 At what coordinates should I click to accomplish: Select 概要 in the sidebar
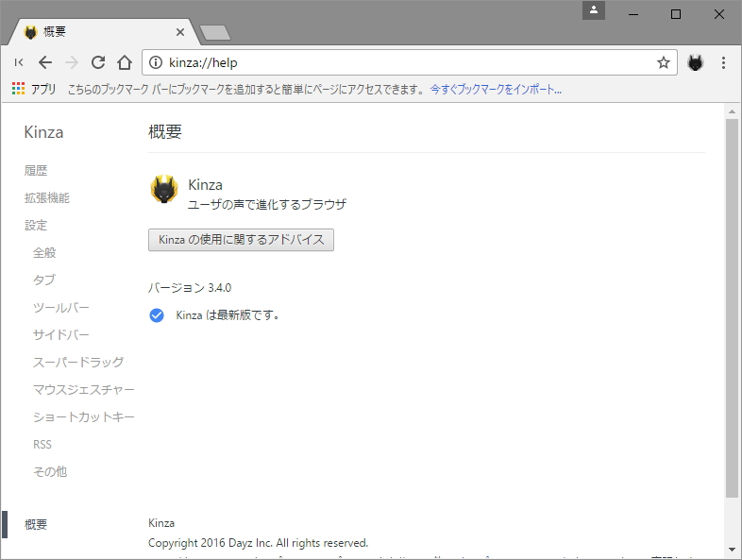(x=36, y=524)
